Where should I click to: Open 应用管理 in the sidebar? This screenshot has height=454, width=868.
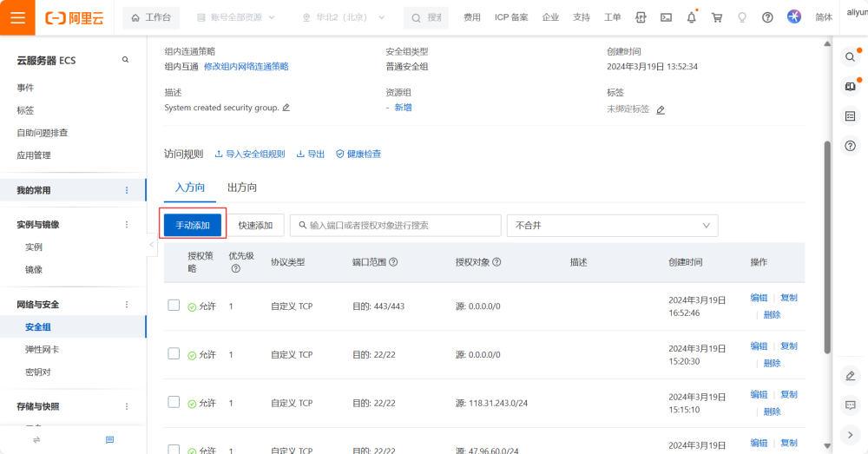(x=33, y=155)
